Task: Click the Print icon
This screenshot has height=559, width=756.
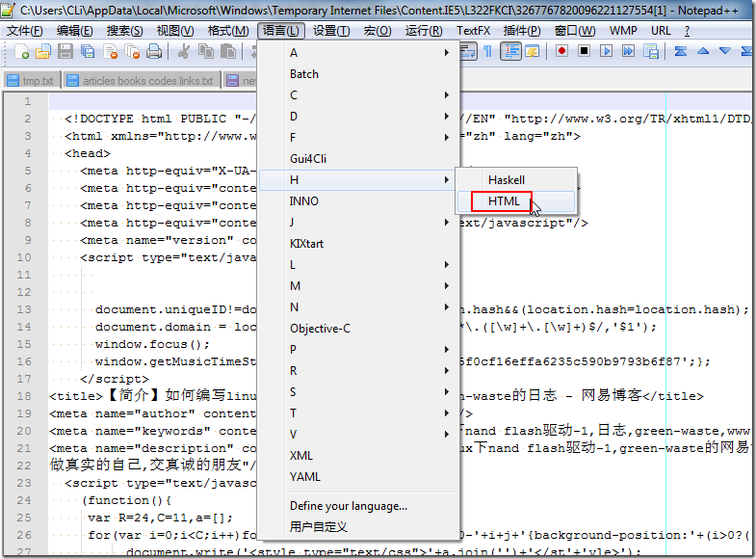Action: pyautogui.click(x=154, y=51)
